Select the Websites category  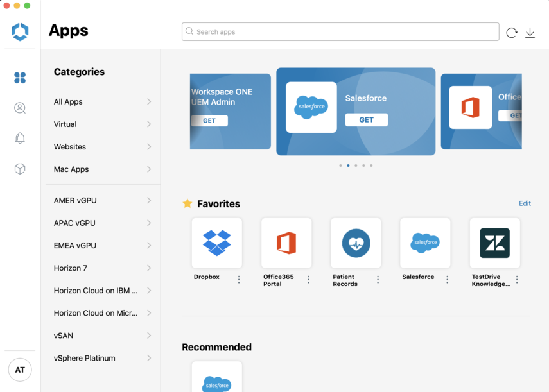(x=70, y=147)
